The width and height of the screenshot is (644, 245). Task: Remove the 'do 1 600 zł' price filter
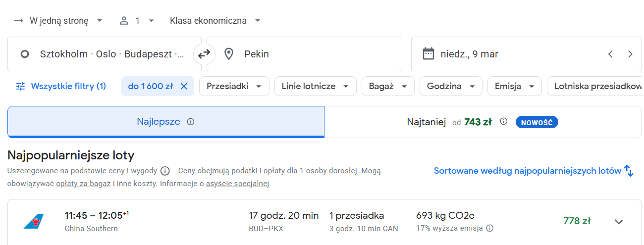(184, 86)
